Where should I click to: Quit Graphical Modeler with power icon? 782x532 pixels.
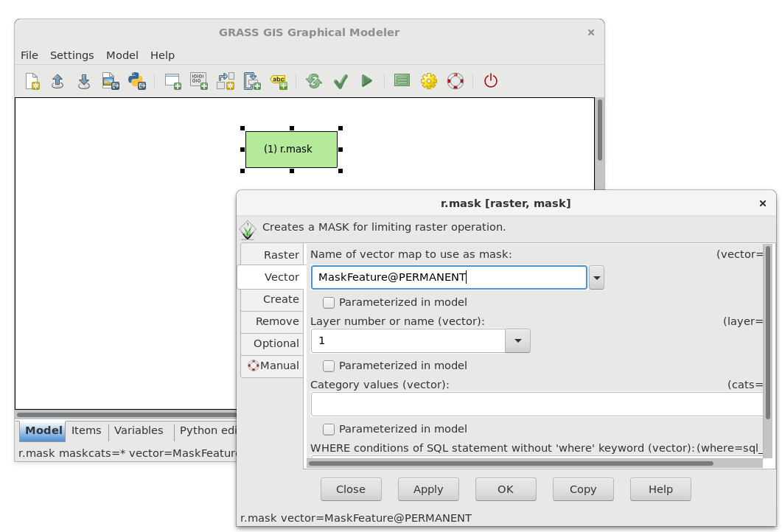pyautogui.click(x=491, y=81)
